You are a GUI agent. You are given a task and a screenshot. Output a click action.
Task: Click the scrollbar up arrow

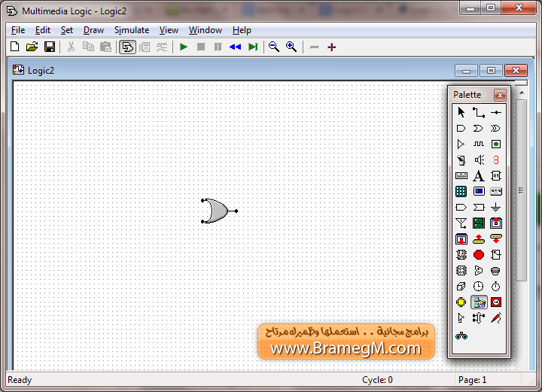pyautogui.click(x=522, y=93)
